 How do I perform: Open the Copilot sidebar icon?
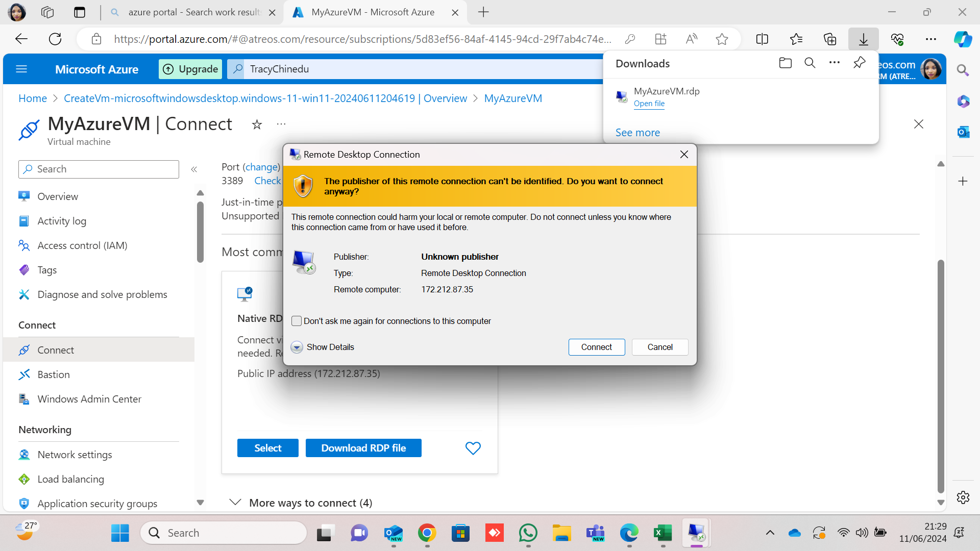click(x=963, y=39)
